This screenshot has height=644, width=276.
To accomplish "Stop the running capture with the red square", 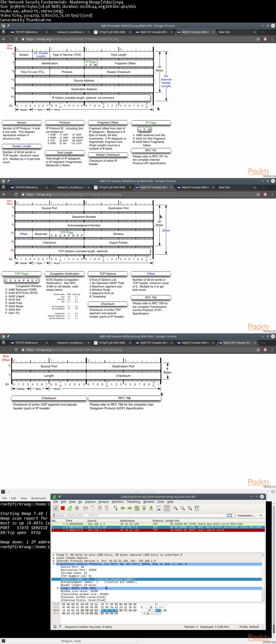I will point(63,508).
